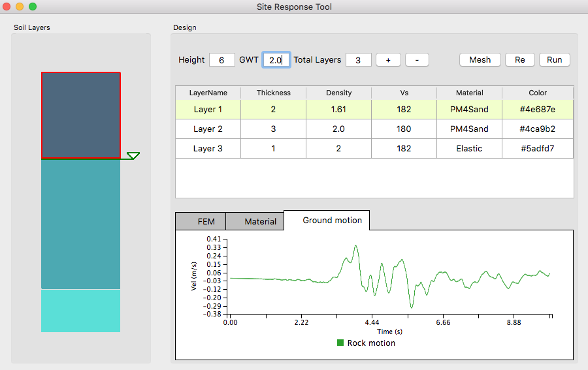Click Vs value 180 for Layer 2
Image resolution: width=588 pixels, height=370 pixels.
tap(404, 129)
